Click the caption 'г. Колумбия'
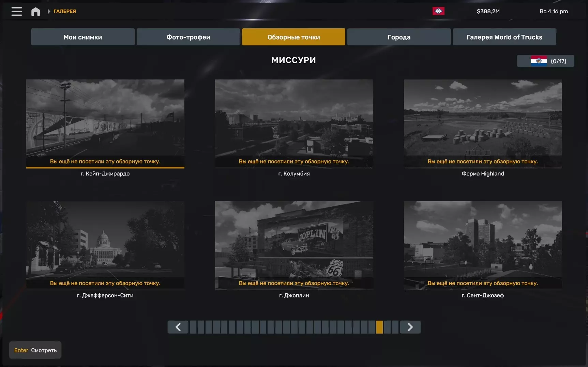588x367 pixels. pyautogui.click(x=294, y=174)
